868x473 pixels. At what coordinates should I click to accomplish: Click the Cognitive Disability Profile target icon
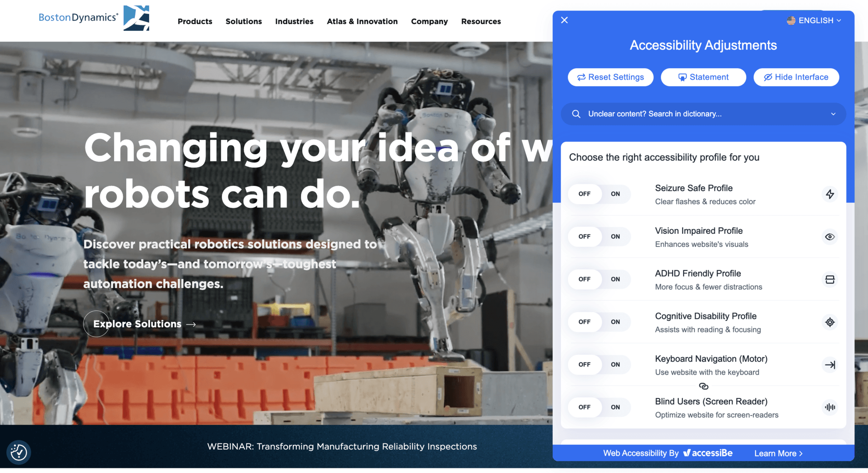pos(830,322)
